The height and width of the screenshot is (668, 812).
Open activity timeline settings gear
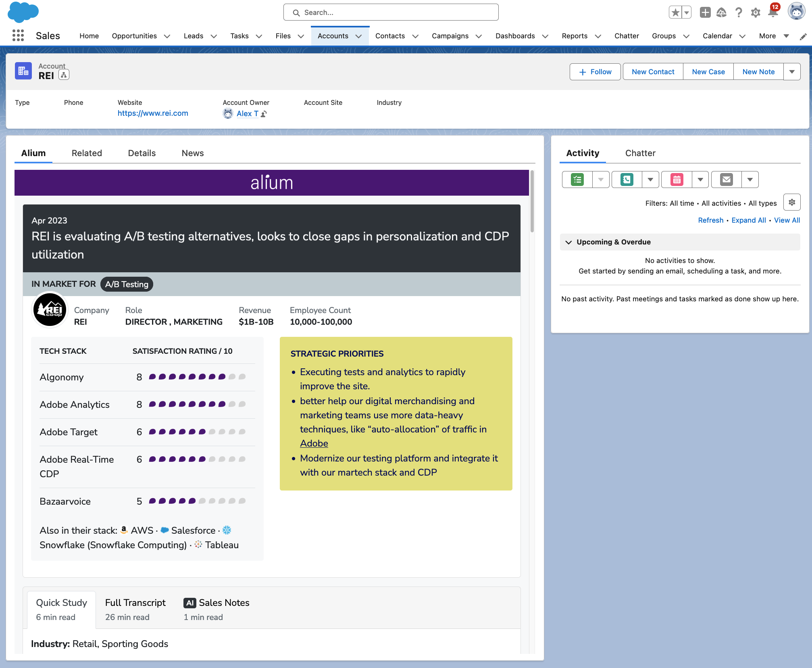(792, 202)
